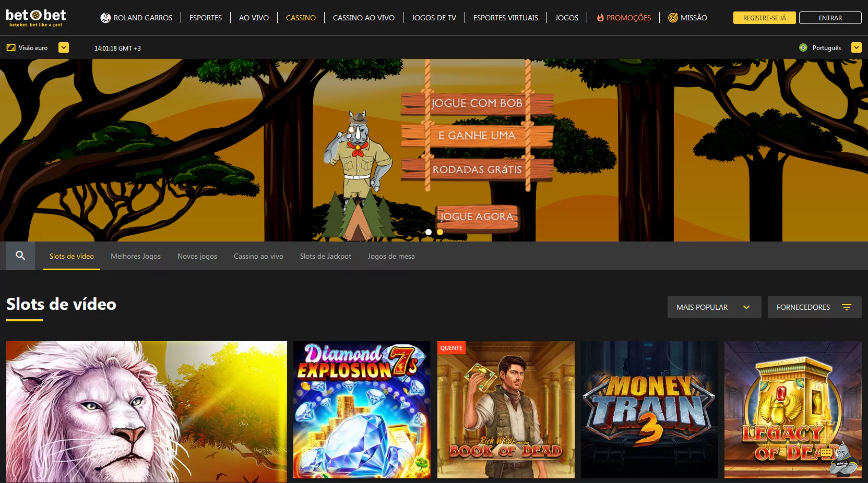Expand the Português language dropdown
868x483 pixels.
[x=857, y=47]
